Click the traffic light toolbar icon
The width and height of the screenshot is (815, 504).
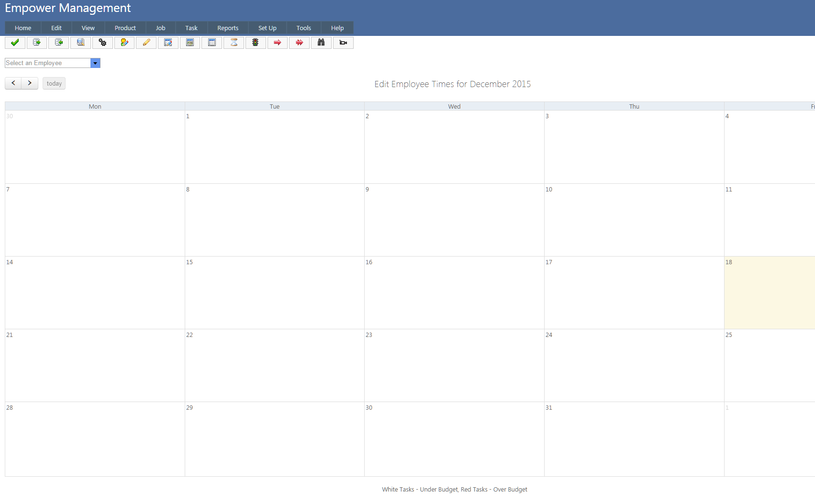click(x=256, y=43)
